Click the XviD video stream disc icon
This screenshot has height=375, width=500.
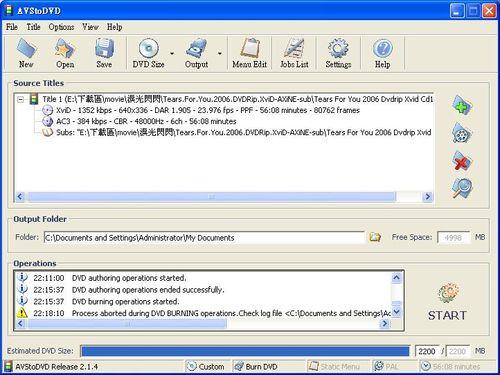pos(48,110)
